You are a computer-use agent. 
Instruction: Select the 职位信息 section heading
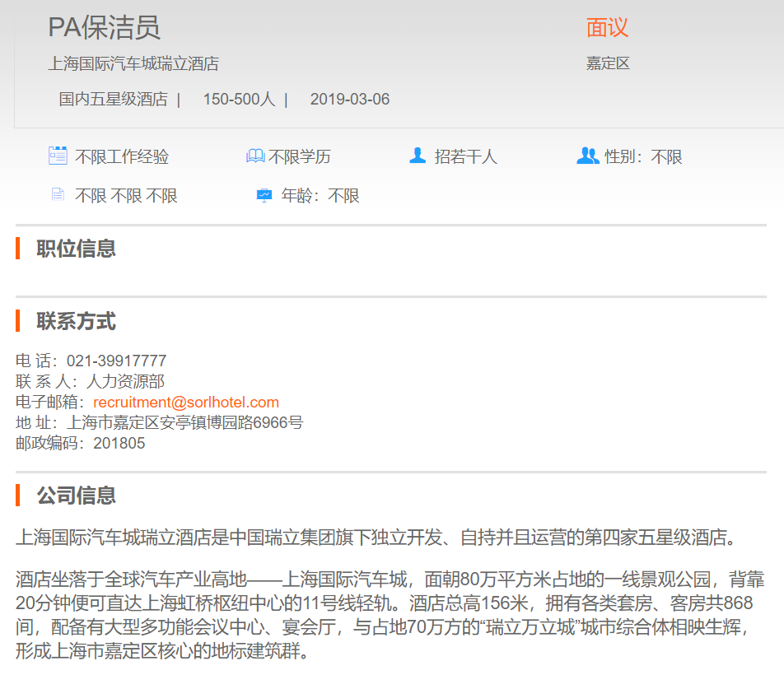(x=76, y=249)
